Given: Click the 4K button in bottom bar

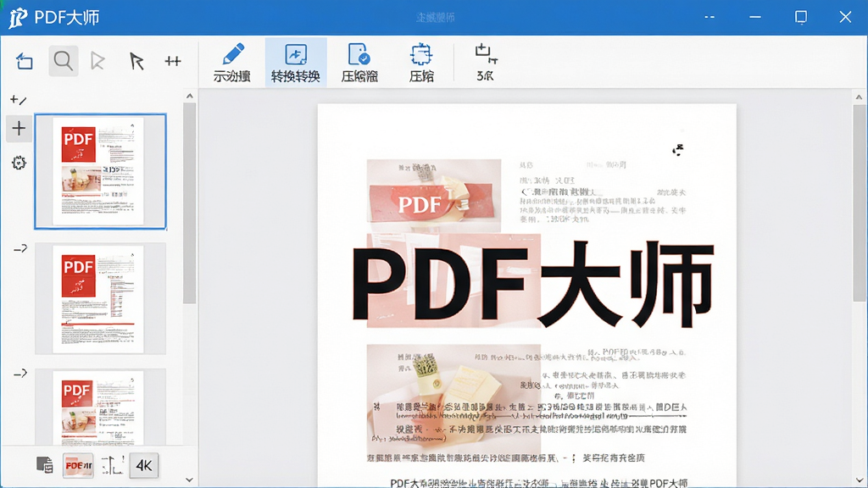Looking at the screenshot, I should click(x=144, y=465).
